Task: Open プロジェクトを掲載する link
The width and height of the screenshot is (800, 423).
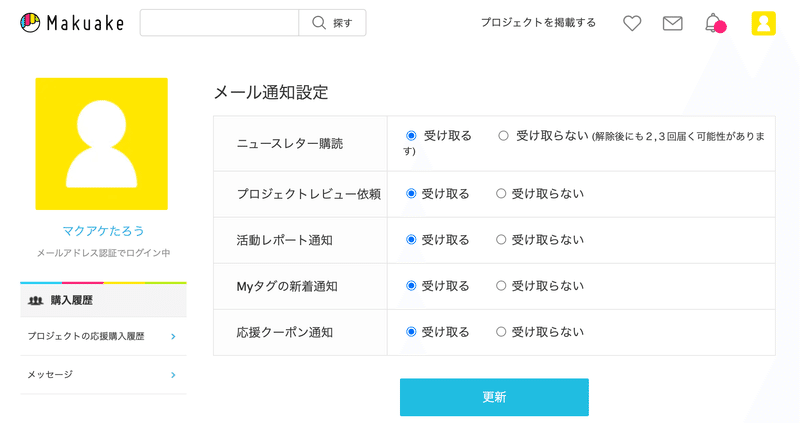Action: point(538,22)
